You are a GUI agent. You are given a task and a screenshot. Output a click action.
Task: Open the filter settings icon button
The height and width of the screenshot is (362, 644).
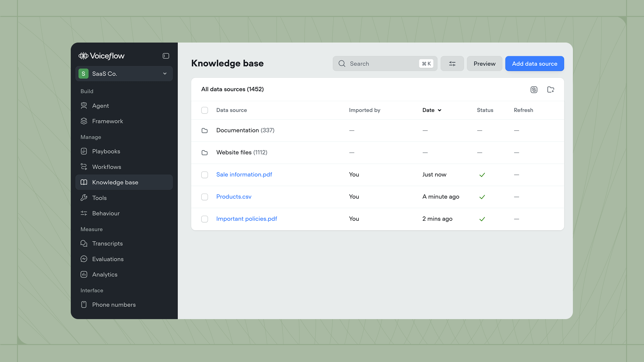(452, 64)
